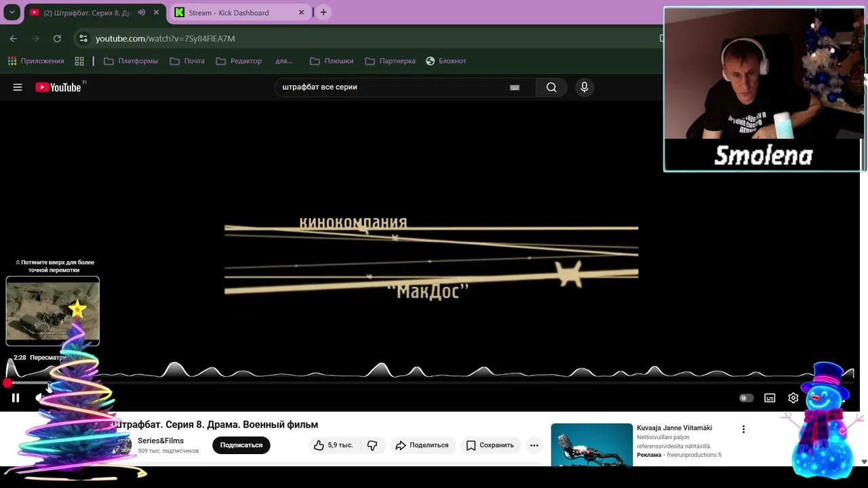This screenshot has width=868, height=488.
Task: Mute the video volume speaker icon
Action: (x=40, y=398)
